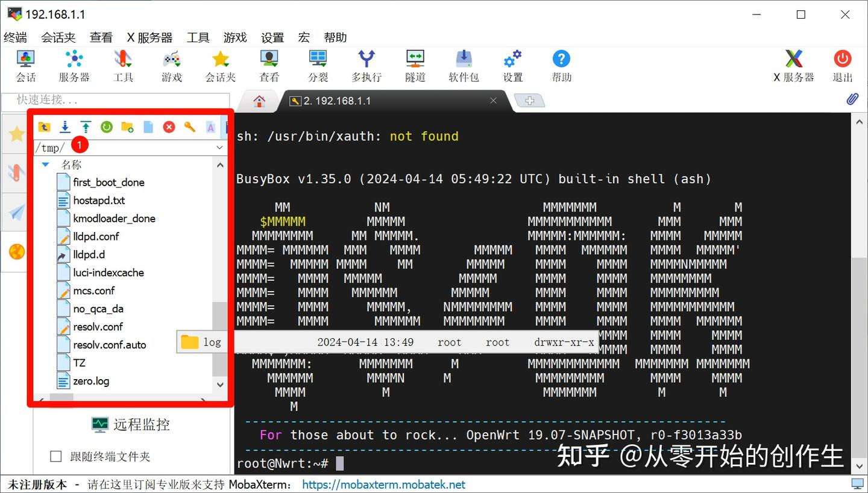Image resolution: width=868 pixels, height=493 pixels.
Task: Switch to the home tab
Action: tap(258, 101)
